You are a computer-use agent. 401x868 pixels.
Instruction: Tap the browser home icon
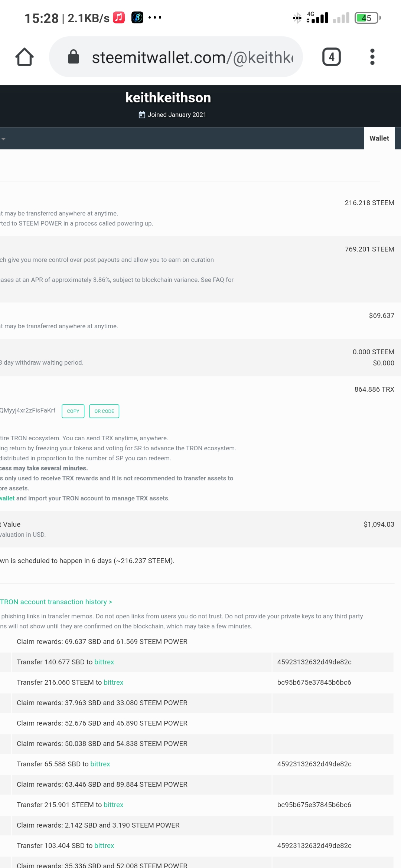tap(25, 57)
